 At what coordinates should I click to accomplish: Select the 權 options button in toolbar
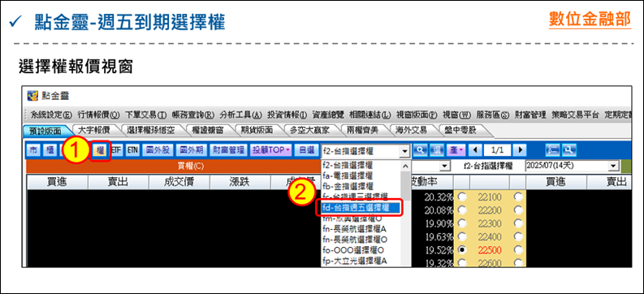point(100,151)
